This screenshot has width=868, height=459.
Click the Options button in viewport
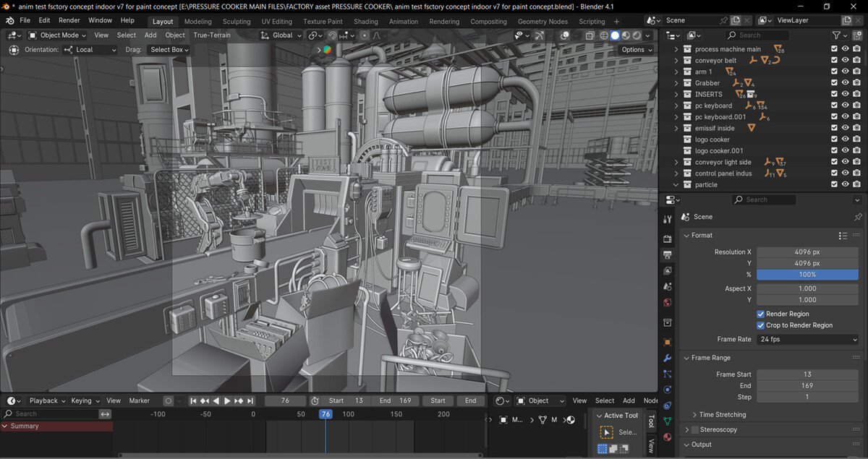point(637,49)
